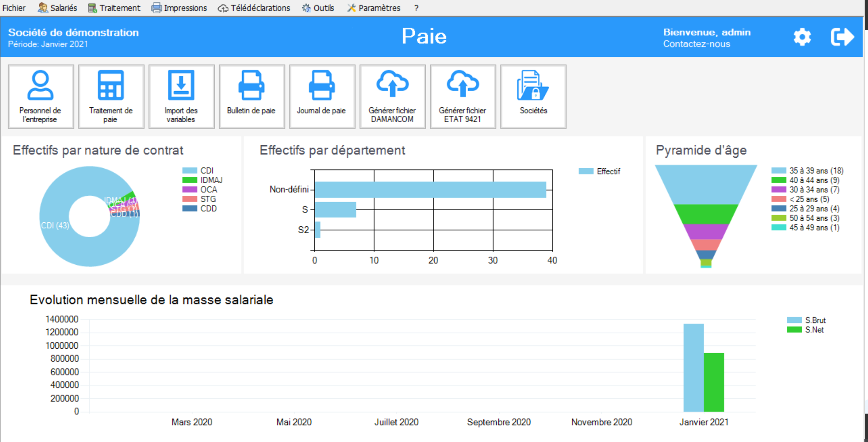Open the Fichier menu
This screenshot has width=868, height=442.
tap(14, 8)
